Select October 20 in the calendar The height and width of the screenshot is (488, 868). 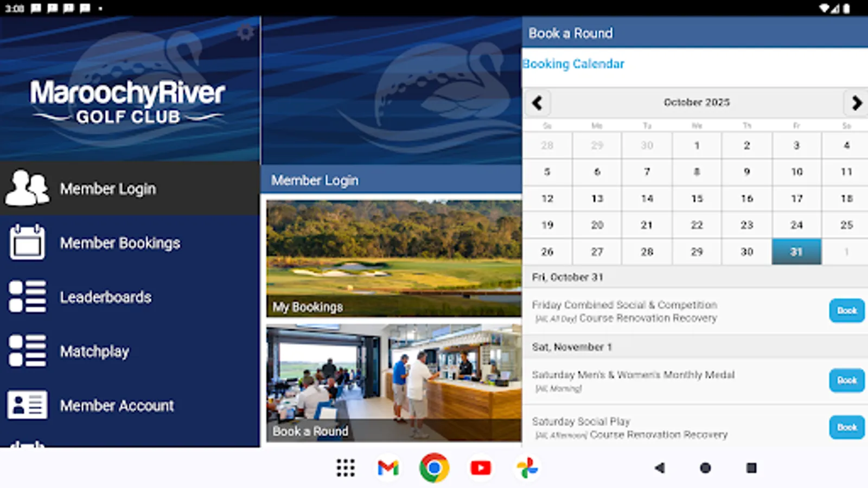[x=597, y=225]
